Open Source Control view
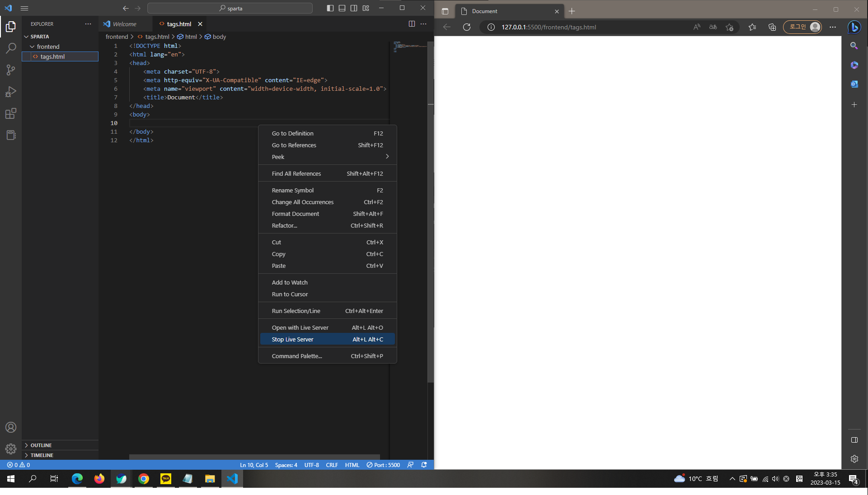Viewport: 868px width, 495px height. pyautogui.click(x=11, y=70)
